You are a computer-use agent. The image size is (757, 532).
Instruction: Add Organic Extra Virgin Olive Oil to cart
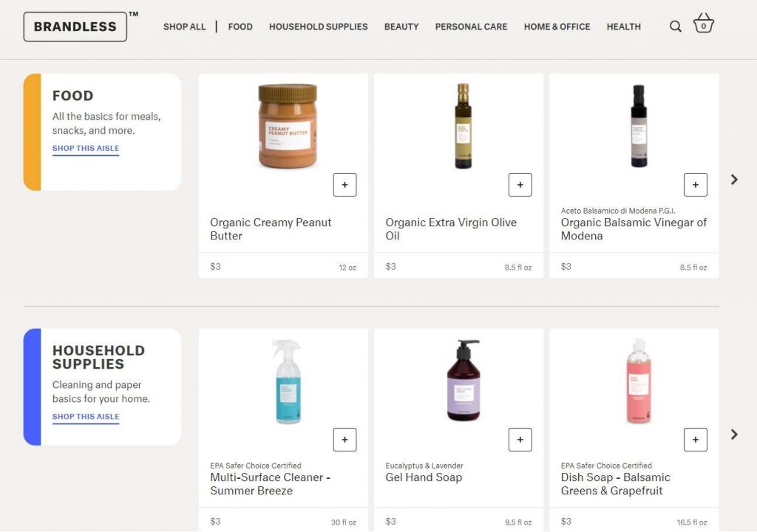[520, 185]
